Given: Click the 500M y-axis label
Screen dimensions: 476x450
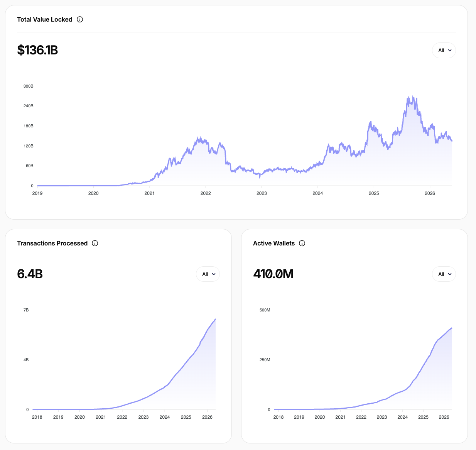Looking at the screenshot, I should tap(265, 310).
